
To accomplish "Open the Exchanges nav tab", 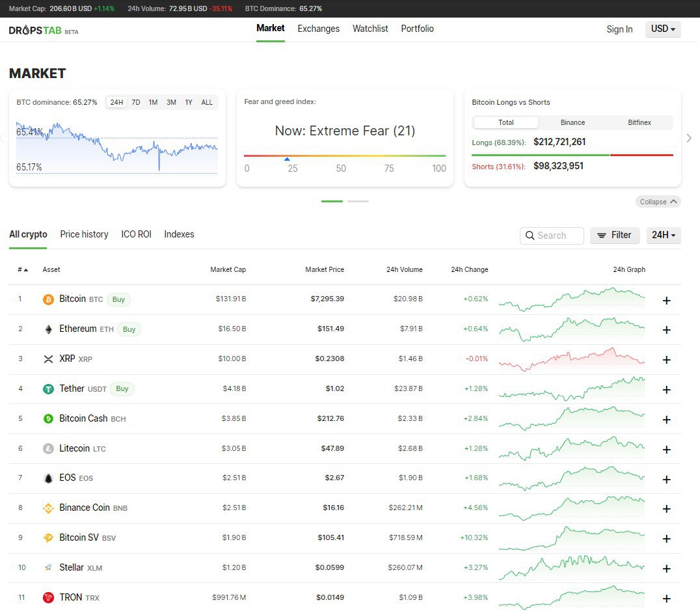I will tap(319, 29).
